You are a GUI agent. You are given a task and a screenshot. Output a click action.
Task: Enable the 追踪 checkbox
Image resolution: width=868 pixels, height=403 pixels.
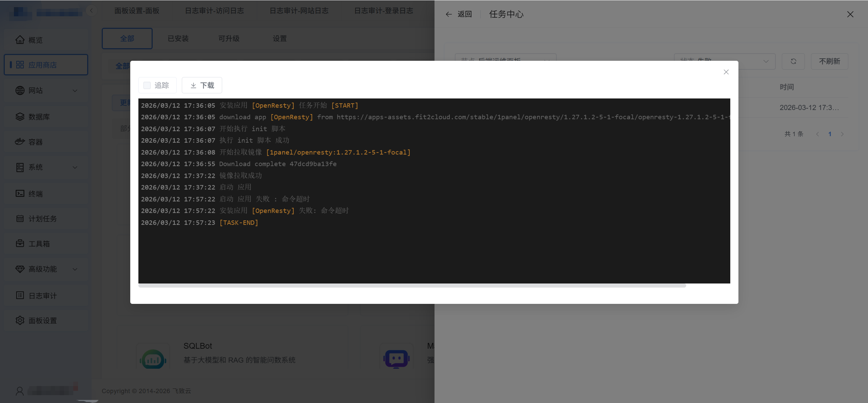147,85
